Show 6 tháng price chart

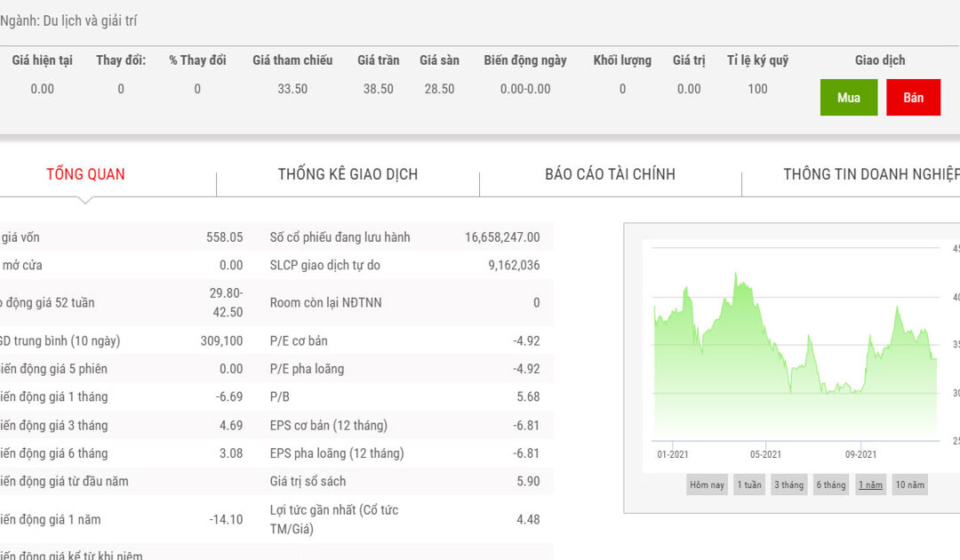831,484
